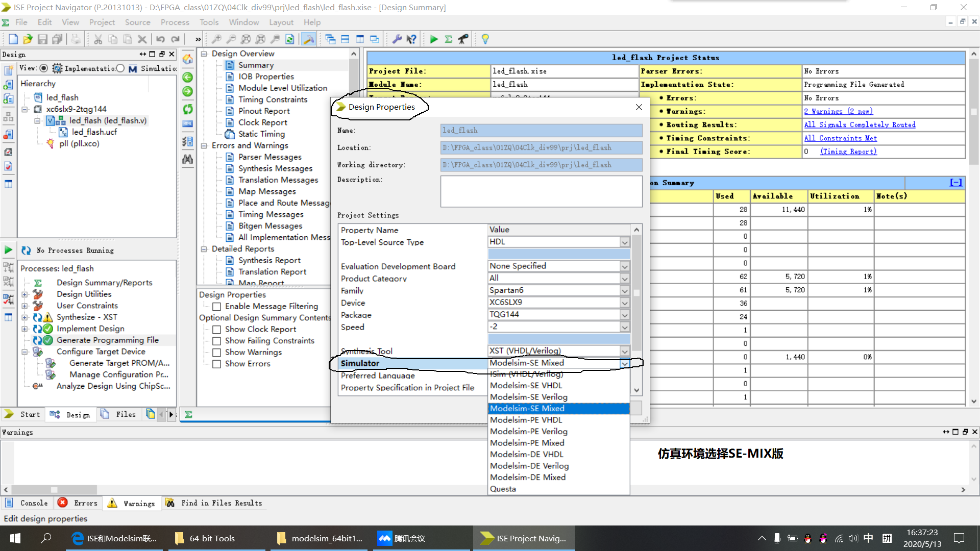
Task: Click the Cascade windows icon
Action: coord(330,39)
